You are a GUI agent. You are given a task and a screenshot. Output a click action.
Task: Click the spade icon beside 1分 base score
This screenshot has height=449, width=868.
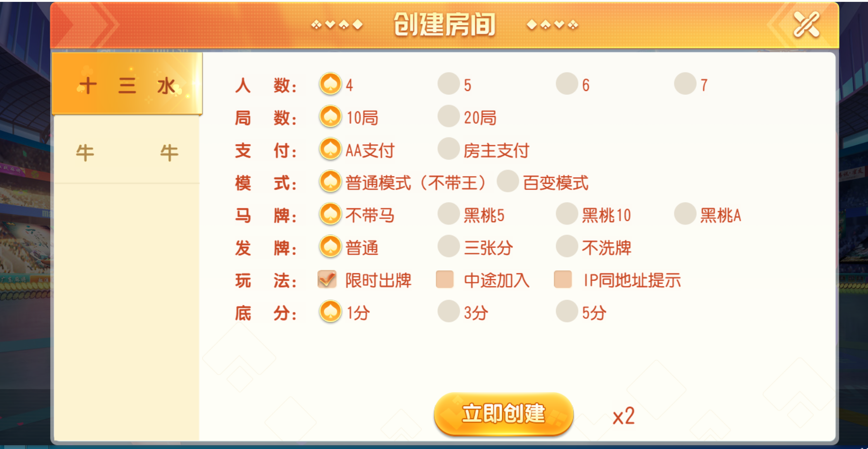[x=330, y=312]
